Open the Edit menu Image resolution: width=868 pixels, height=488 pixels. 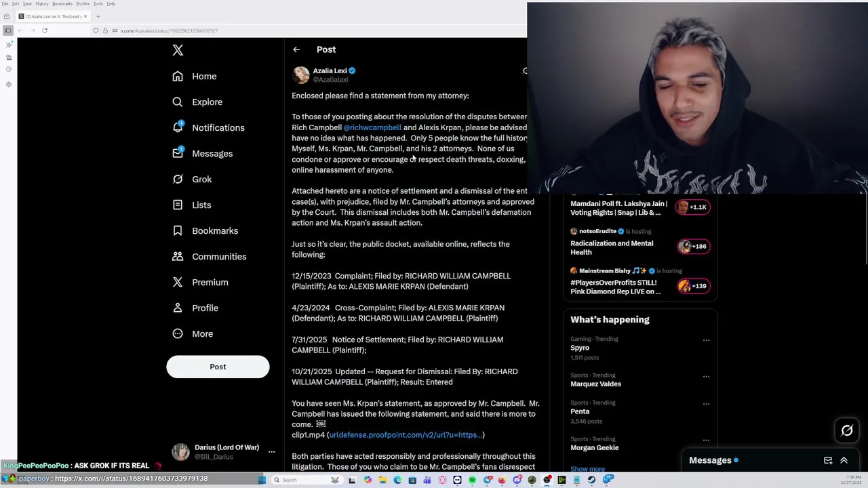16,4
